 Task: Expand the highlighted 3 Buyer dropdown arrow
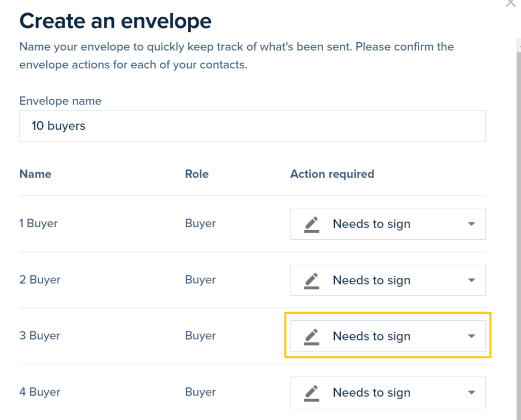pos(471,337)
